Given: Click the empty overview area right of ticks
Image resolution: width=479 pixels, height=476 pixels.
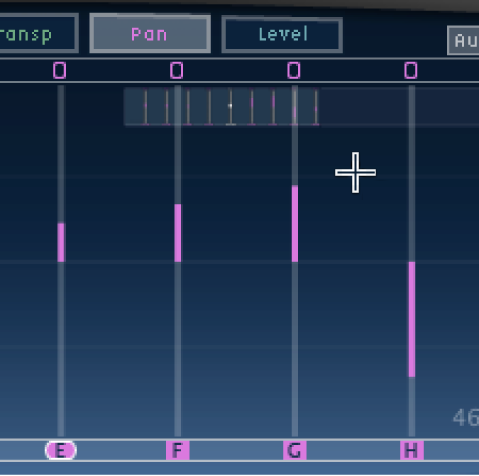Looking at the screenshot, I should click(x=399, y=107).
